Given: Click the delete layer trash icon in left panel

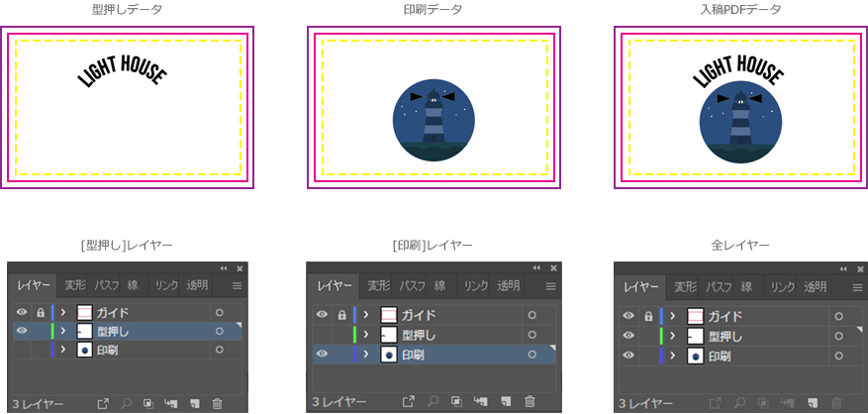Looking at the screenshot, I should coord(218,403).
